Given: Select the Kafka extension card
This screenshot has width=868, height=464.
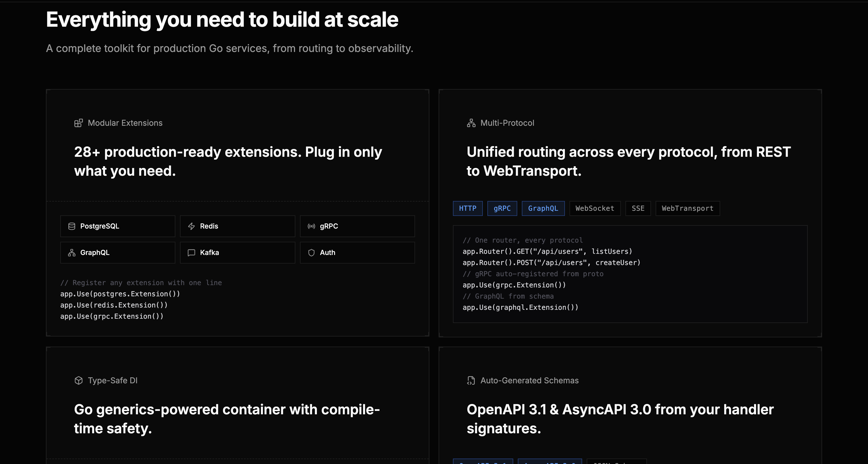Looking at the screenshot, I should pyautogui.click(x=237, y=252).
